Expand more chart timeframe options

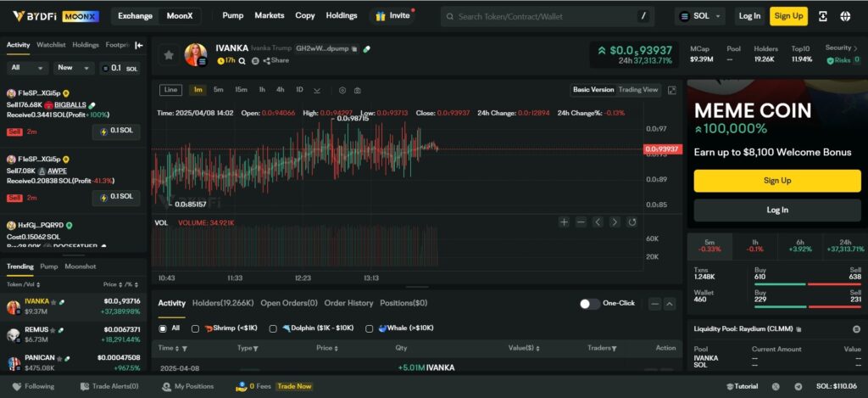(x=317, y=90)
